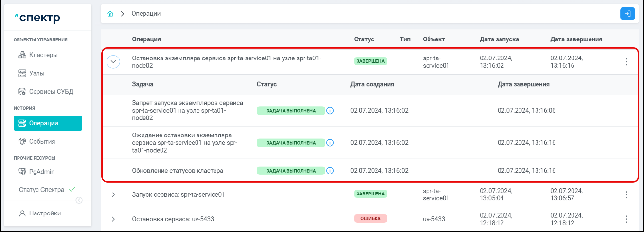The image size is (644, 232).
Task: Open Кластеры in the sidebar
Action: pos(43,55)
